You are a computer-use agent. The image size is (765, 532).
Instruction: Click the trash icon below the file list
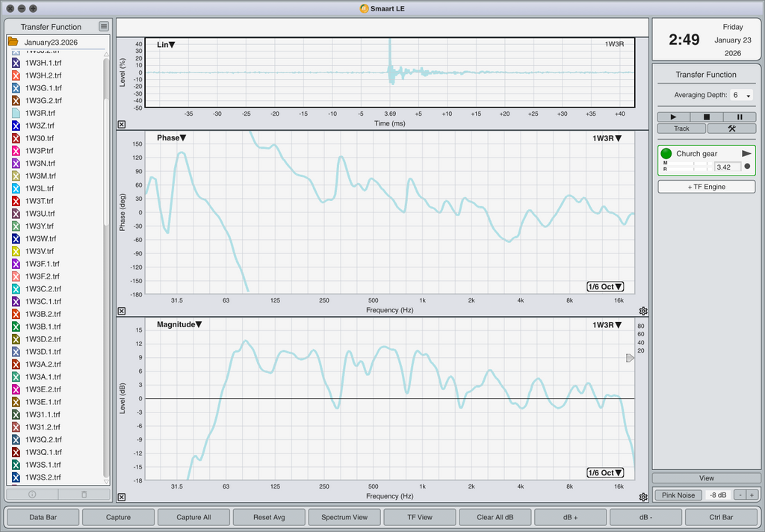coord(84,494)
